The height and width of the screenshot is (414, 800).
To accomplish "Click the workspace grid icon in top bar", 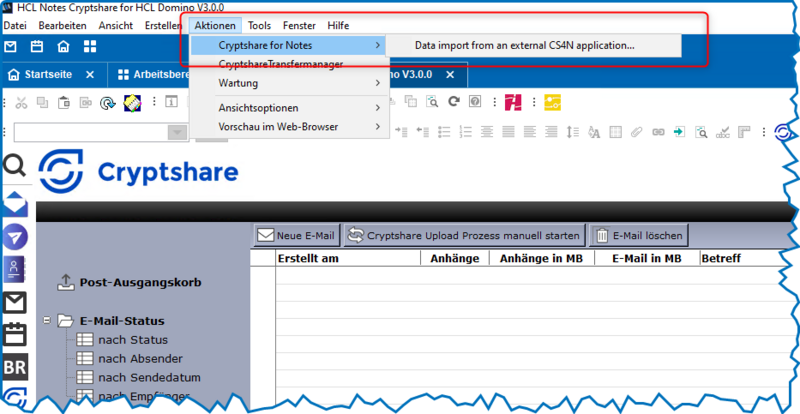I will (x=90, y=46).
